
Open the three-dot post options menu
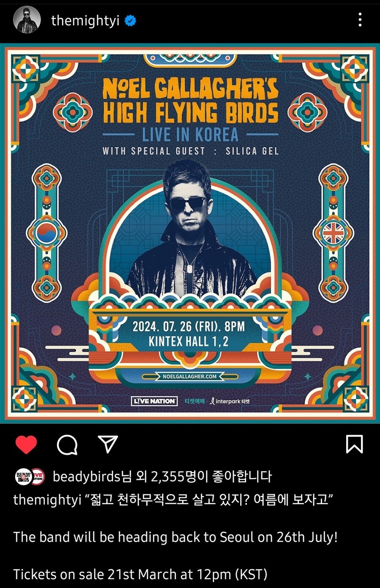click(x=360, y=20)
